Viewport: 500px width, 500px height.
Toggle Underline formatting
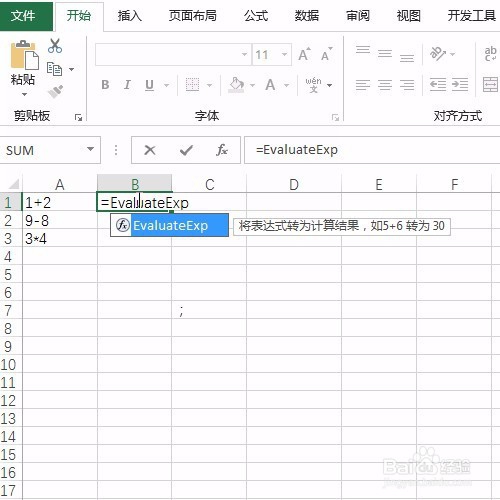click(x=150, y=85)
